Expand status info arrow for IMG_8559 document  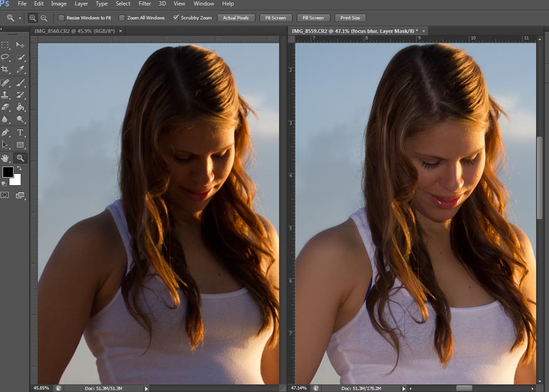coord(404,388)
